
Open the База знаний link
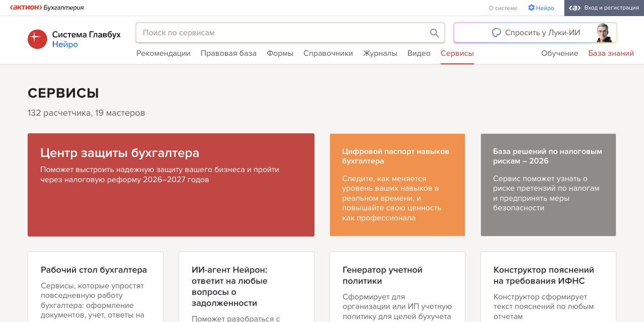[x=611, y=53]
